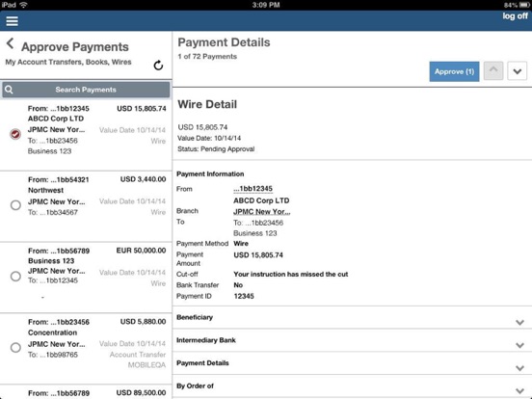Select the USD 3,440.00 payment

(15, 205)
